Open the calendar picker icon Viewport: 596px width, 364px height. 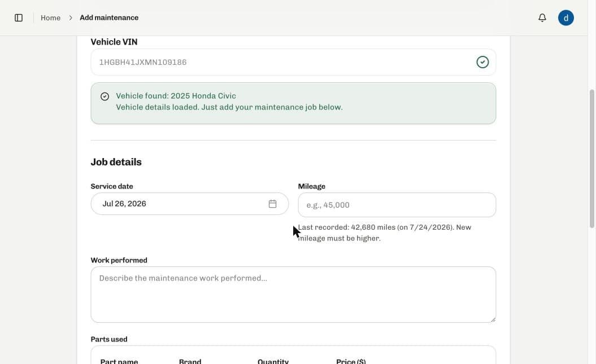[272, 204]
